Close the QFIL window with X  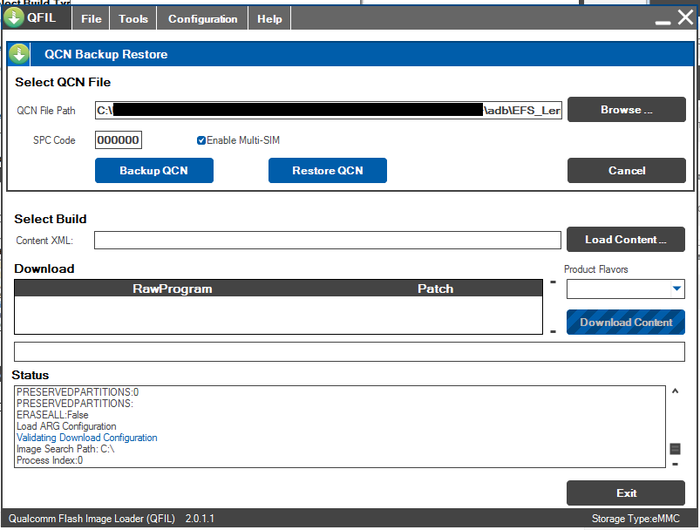[x=685, y=17]
